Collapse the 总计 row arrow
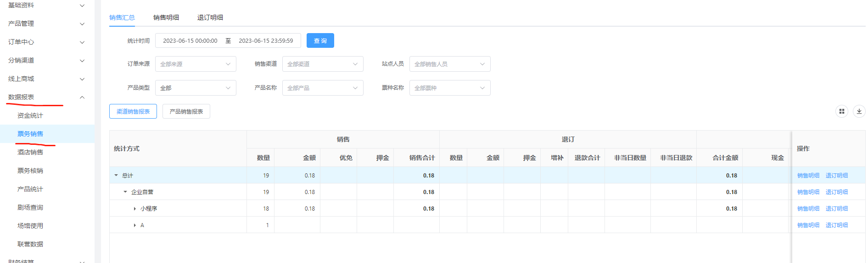Image resolution: width=868 pixels, height=263 pixels. (116, 175)
